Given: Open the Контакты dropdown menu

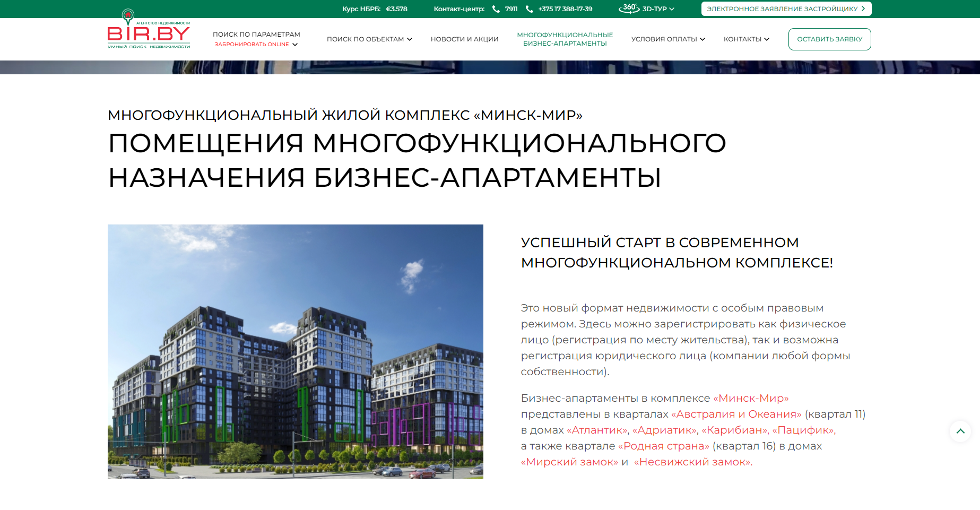Looking at the screenshot, I should tap(767, 39).
